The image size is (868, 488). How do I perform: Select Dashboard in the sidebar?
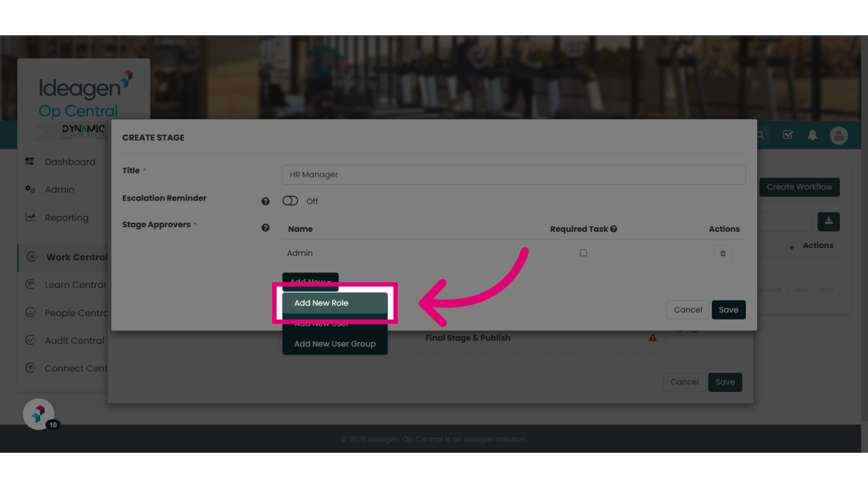(x=70, y=162)
